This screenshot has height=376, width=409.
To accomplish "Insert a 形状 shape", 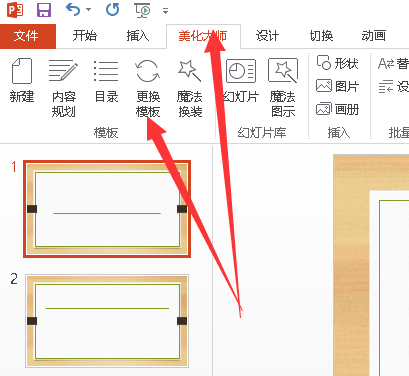I will (x=337, y=63).
